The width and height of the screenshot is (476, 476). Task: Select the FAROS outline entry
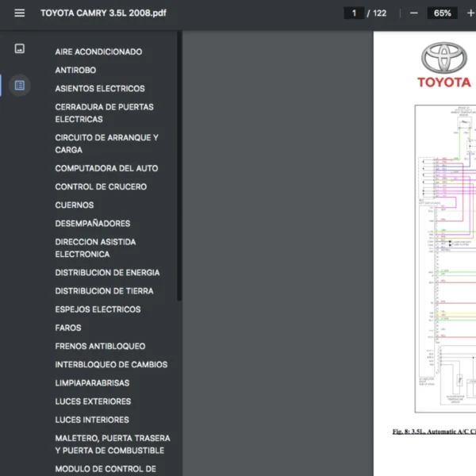point(68,328)
